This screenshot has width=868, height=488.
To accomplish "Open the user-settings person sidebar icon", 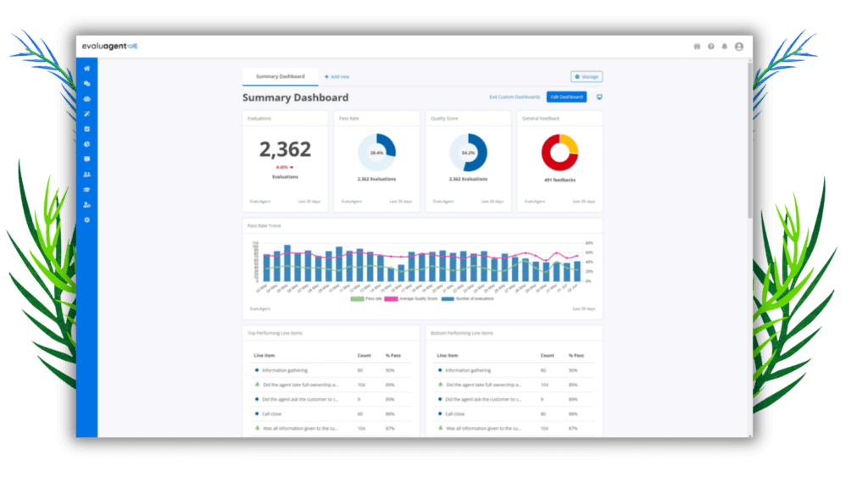I will click(87, 205).
